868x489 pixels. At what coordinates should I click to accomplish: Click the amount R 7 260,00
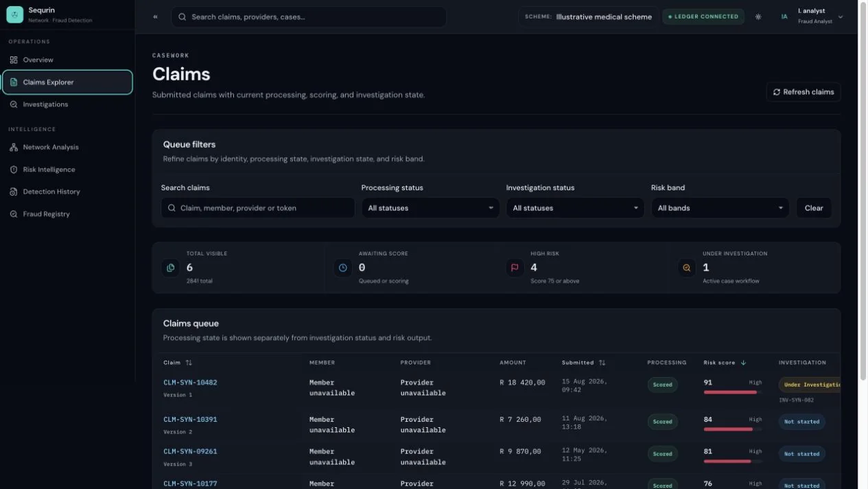click(520, 420)
